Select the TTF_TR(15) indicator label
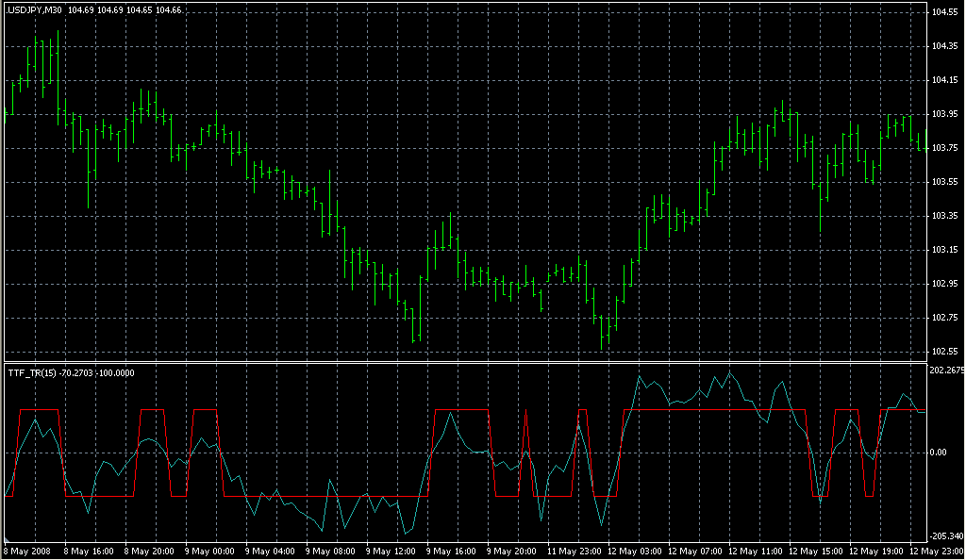This screenshot has width=966, height=560. (32, 372)
